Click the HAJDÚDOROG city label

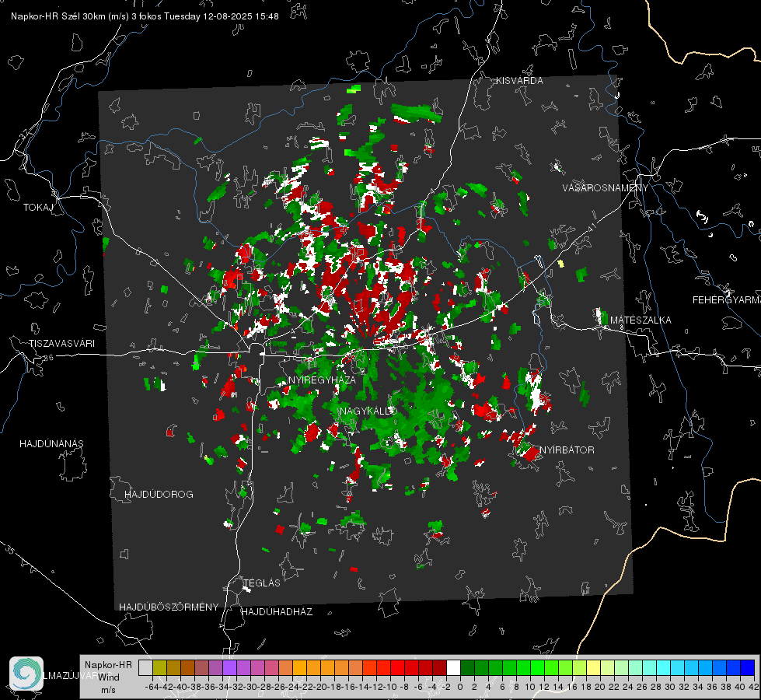pos(159,495)
